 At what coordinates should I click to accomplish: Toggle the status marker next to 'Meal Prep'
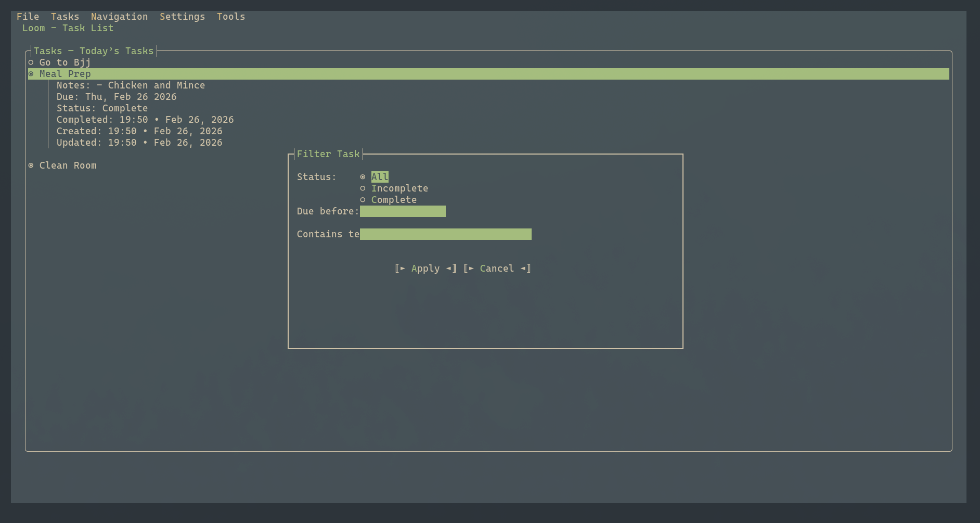31,73
